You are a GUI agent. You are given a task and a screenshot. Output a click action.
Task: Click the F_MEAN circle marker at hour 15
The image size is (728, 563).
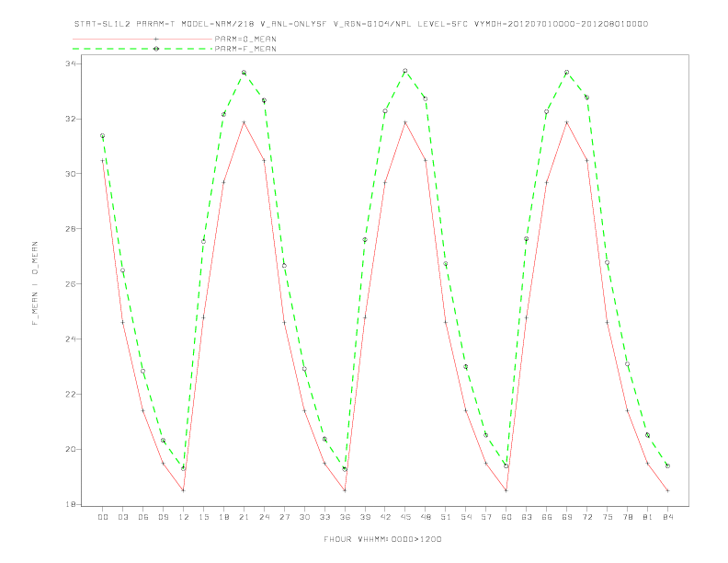click(203, 242)
